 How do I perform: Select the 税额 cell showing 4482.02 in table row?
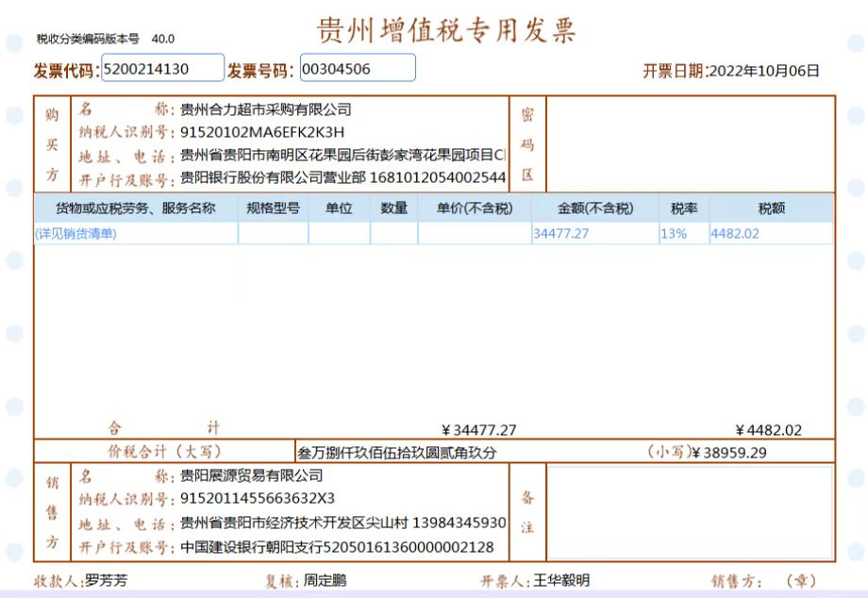pos(771,234)
